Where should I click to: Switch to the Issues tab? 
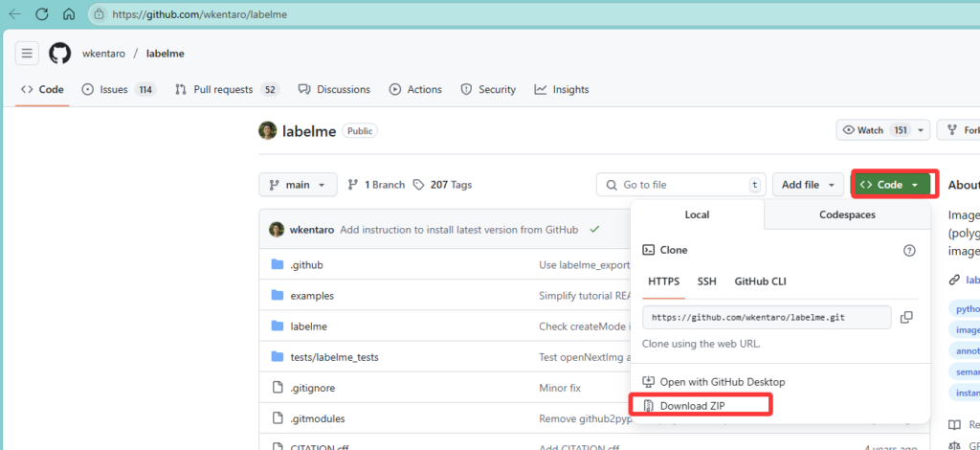pos(119,89)
